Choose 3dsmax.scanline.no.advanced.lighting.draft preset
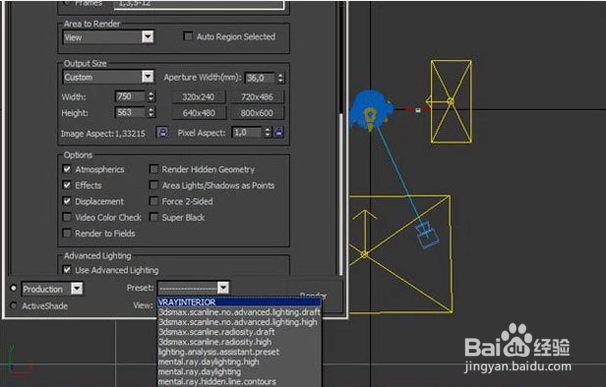 (x=239, y=312)
